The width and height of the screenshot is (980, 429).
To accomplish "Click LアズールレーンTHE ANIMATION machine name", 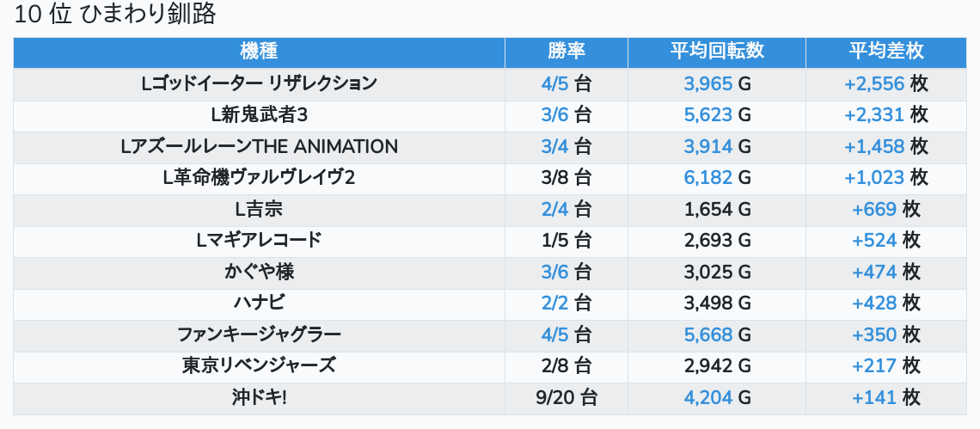I will (259, 146).
